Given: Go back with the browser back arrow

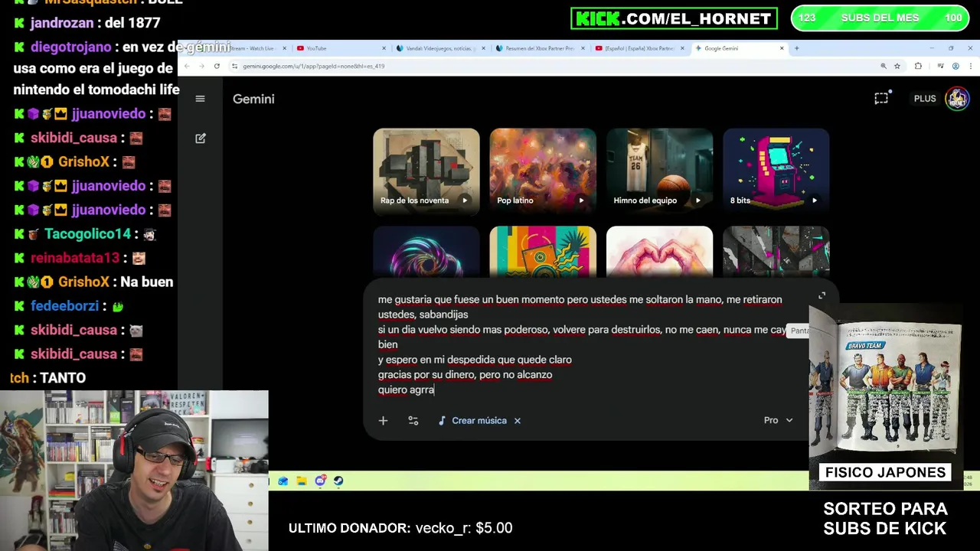Looking at the screenshot, I should pyautogui.click(x=187, y=66).
